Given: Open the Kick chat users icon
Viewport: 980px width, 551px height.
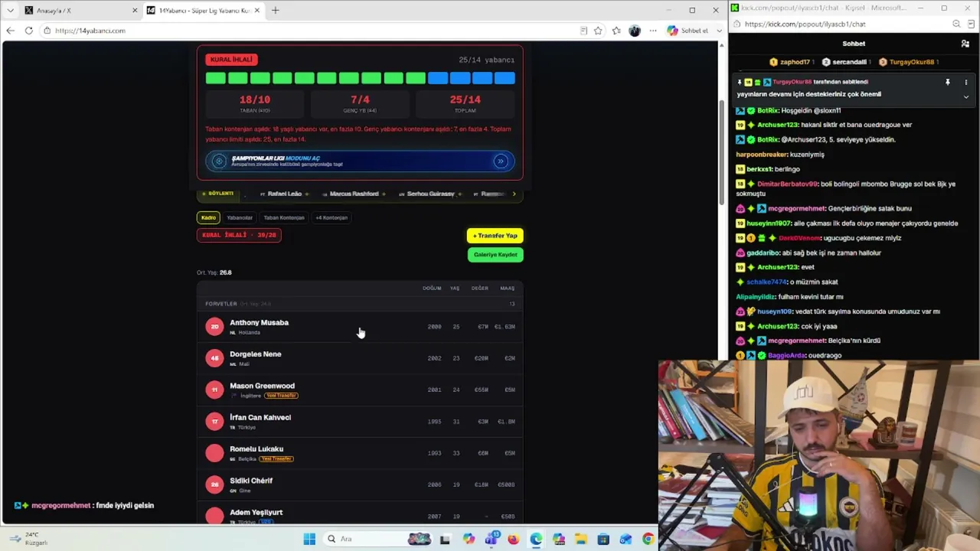Looking at the screenshot, I should [x=965, y=44].
